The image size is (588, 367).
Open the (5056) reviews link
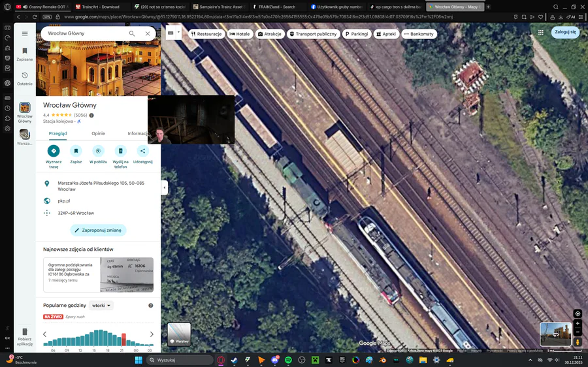(x=80, y=115)
